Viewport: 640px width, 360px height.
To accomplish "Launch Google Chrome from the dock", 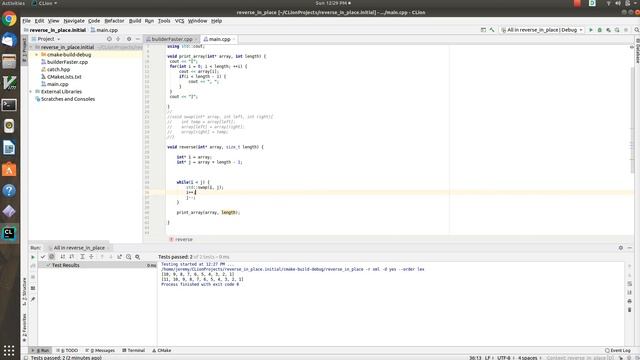I will click(9, 19).
